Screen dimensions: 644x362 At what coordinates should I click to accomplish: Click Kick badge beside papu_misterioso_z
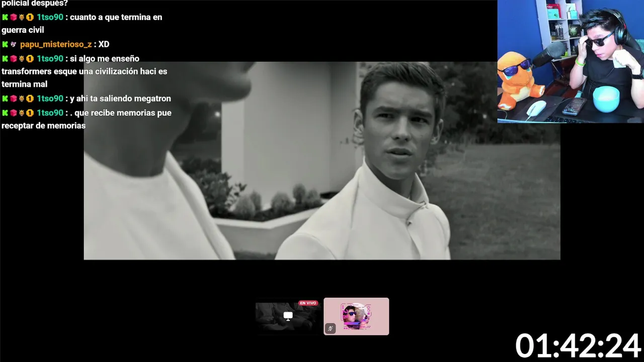(x=5, y=44)
